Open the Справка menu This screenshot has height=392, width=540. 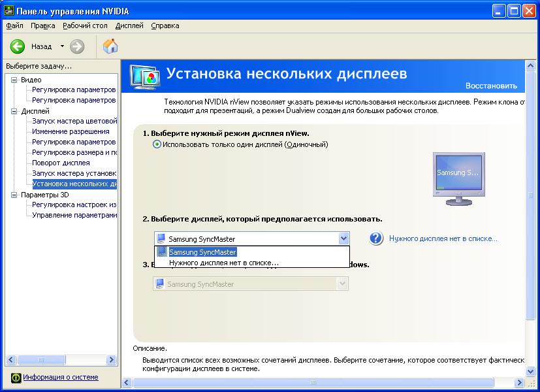coord(165,25)
